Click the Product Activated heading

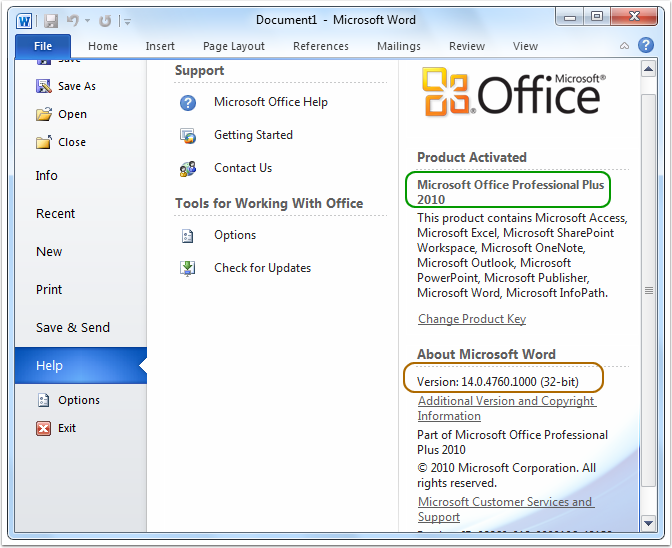point(471,157)
